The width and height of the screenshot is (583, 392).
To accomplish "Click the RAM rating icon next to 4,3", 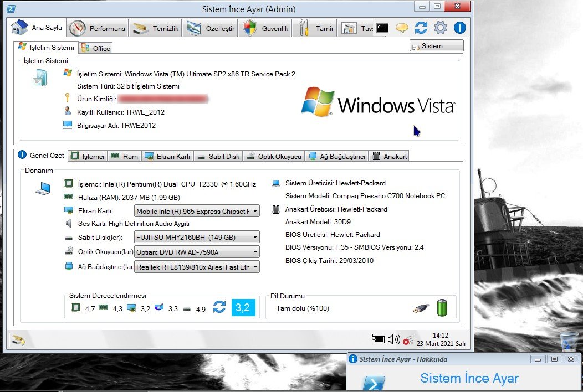I will 104,308.
